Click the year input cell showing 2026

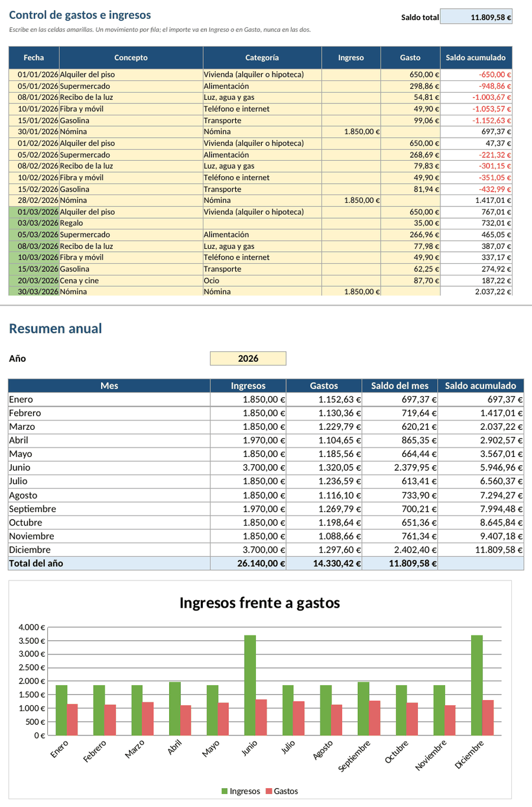point(248,358)
